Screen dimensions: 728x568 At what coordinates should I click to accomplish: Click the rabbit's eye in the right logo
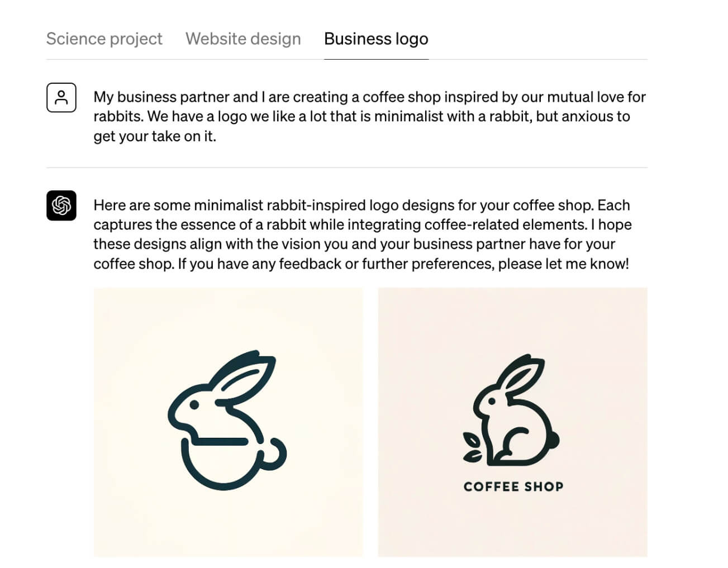pos(492,401)
